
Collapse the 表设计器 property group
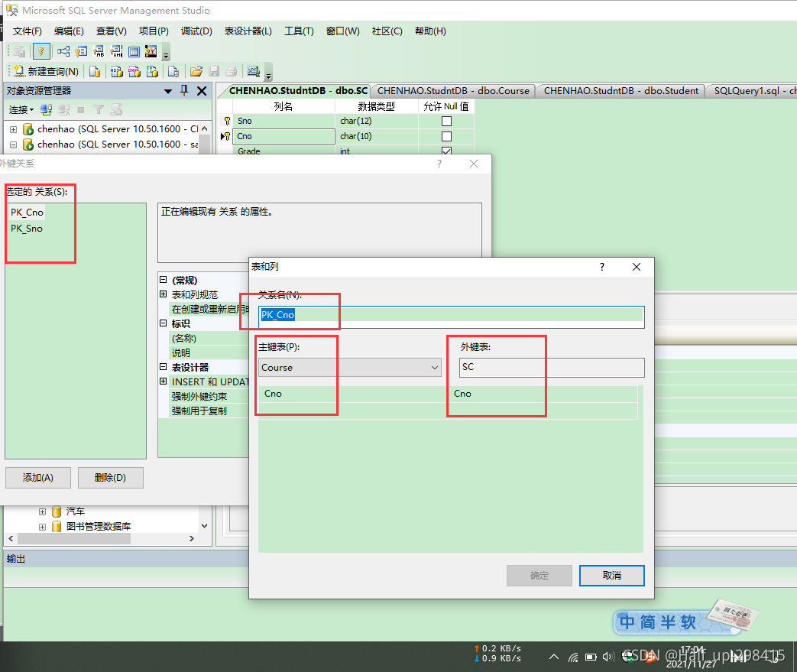(164, 366)
